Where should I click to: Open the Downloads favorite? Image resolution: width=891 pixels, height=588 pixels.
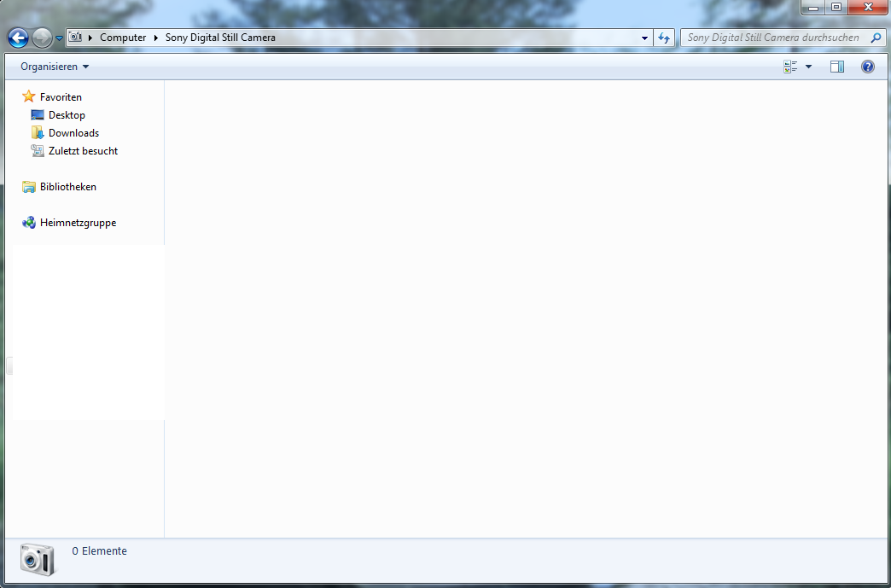(x=74, y=133)
